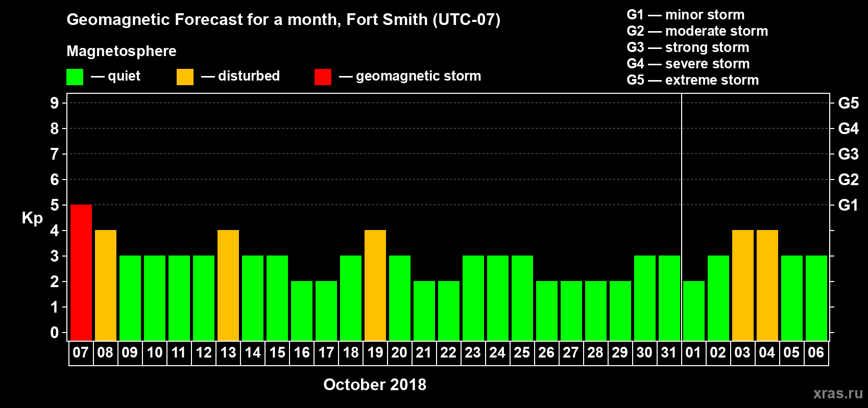Click date label 27 on the axis
This screenshot has width=868, height=408.
[571, 352]
